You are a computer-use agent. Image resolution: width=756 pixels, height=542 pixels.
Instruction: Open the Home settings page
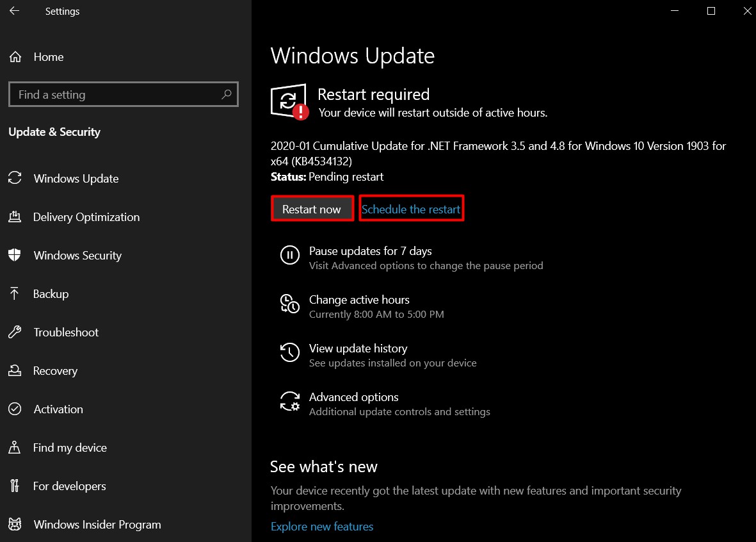[x=48, y=57]
